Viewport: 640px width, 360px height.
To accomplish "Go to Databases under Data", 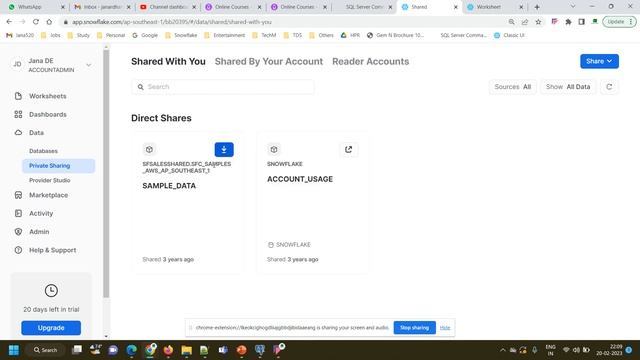I will (x=43, y=151).
